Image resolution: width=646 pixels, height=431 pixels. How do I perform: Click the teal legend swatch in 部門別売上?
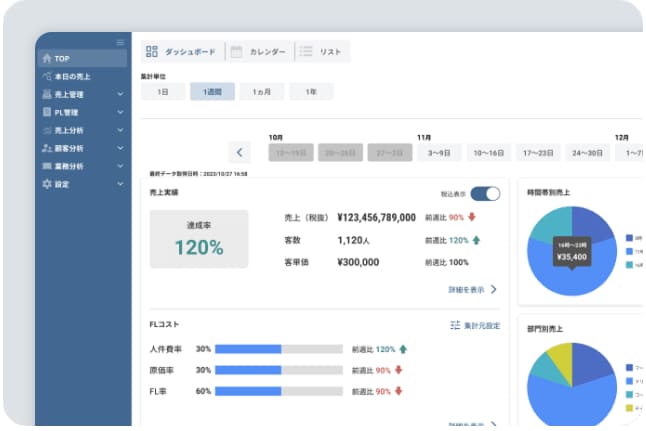click(x=629, y=394)
